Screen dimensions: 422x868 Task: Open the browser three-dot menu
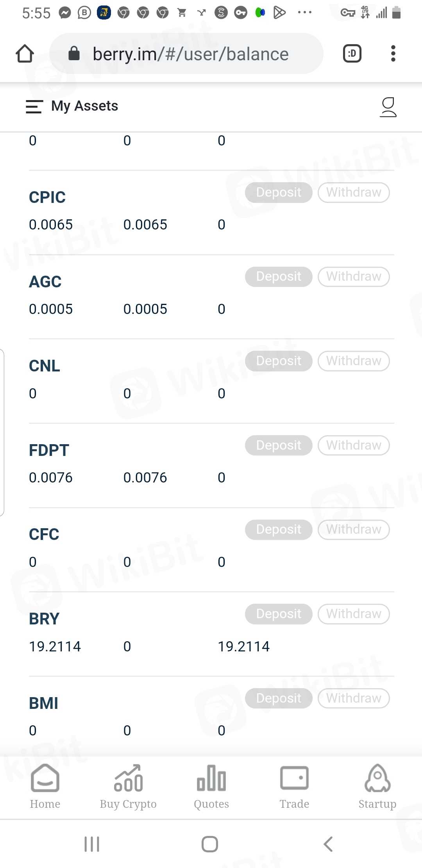[393, 54]
